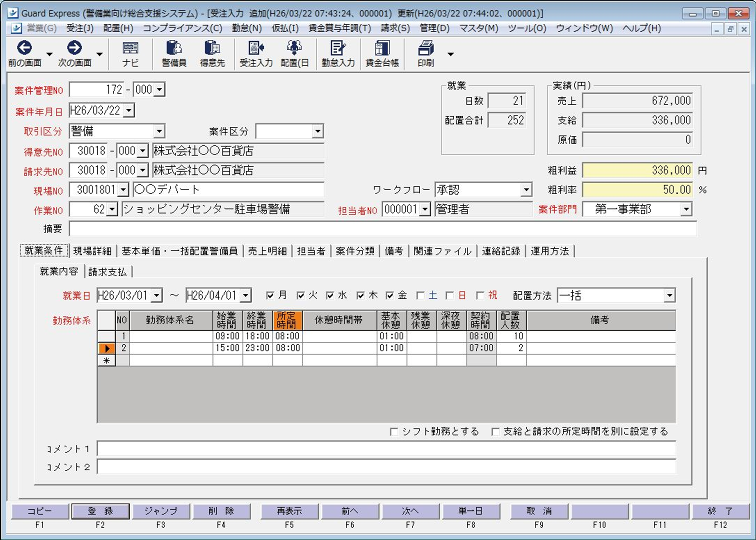Expand the 次の画面 history arrow
Viewport: 756px width, 540px height.
(99, 54)
